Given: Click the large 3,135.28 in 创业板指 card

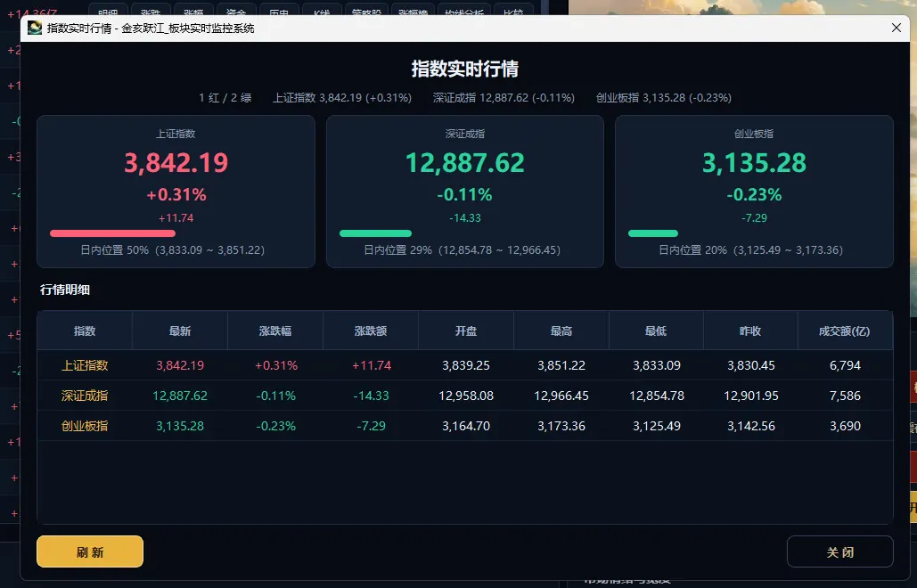Looking at the screenshot, I should [755, 162].
